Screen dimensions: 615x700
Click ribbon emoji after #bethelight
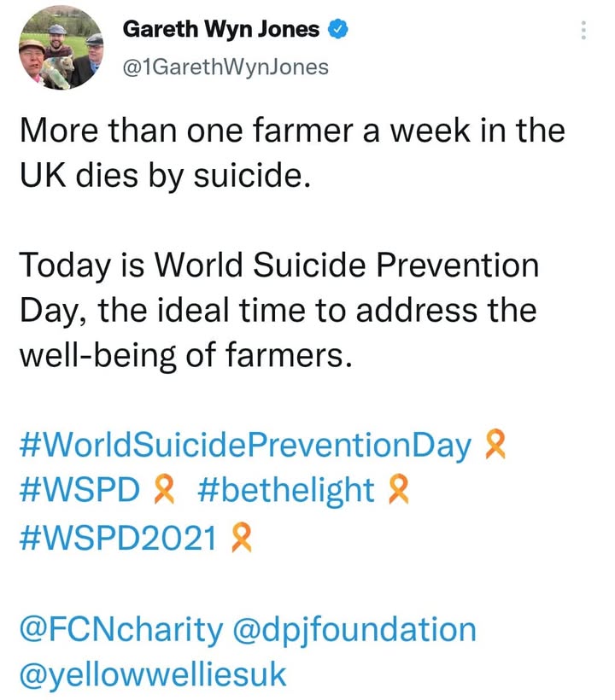point(399,490)
